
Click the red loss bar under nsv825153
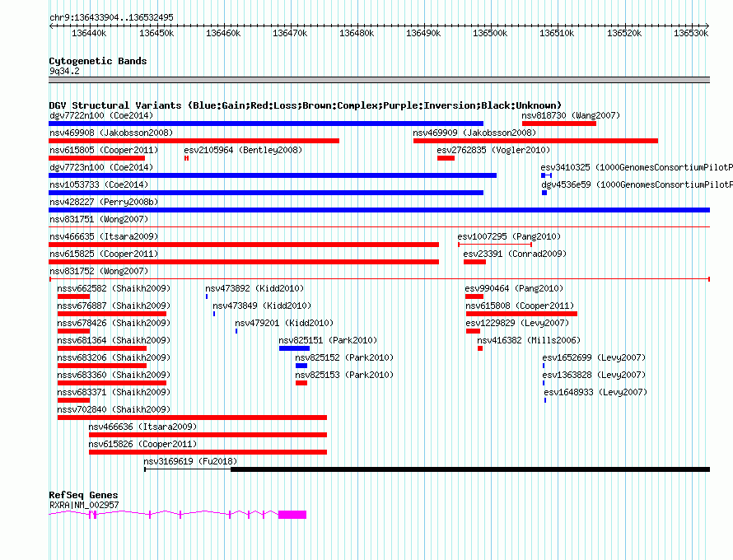[301, 383]
